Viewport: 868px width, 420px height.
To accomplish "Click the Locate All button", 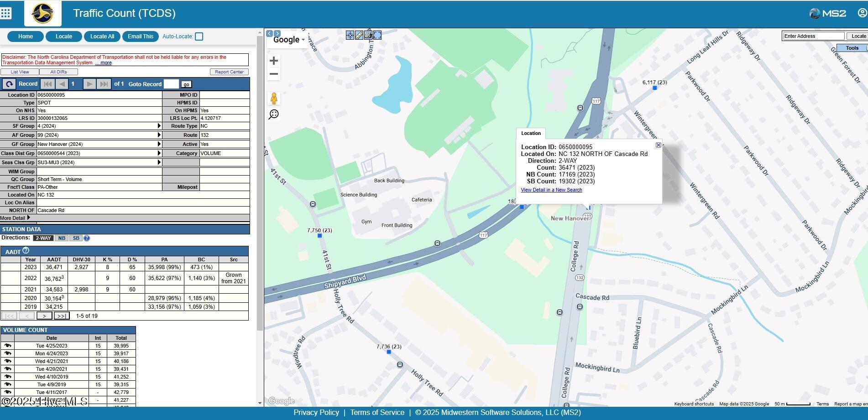I will pos(102,36).
